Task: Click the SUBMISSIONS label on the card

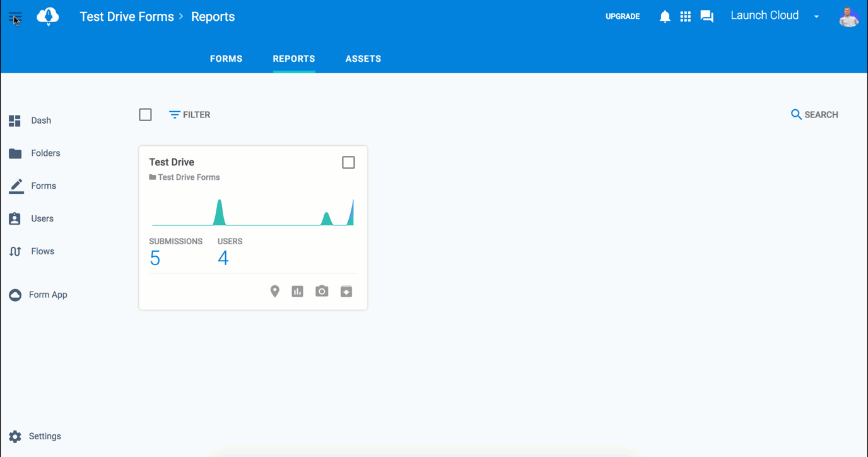Action: pos(176,241)
